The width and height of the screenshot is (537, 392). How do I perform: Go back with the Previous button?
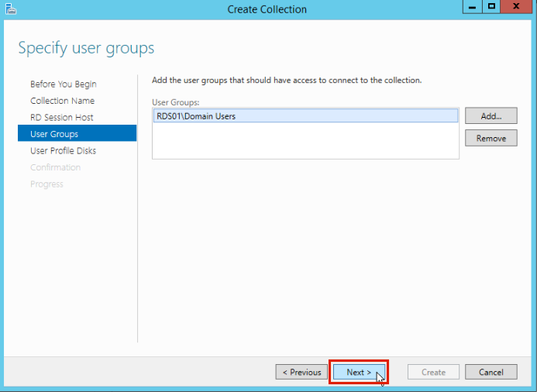coord(301,372)
